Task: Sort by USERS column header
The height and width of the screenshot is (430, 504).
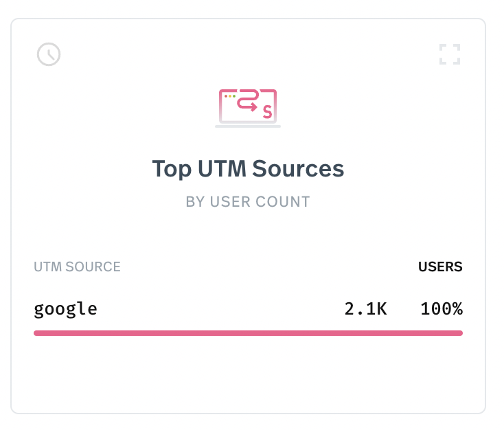Action: [440, 267]
